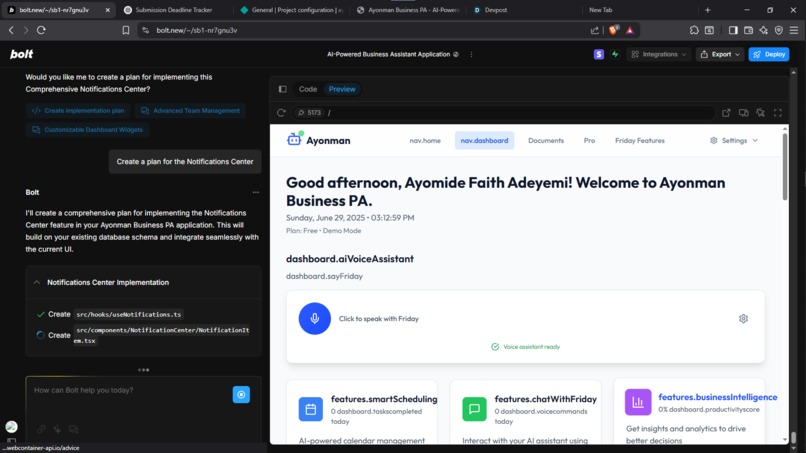Click the bolt logo

point(22,54)
